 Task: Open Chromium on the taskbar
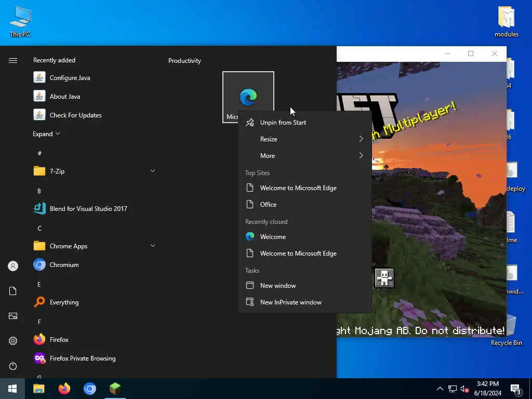(89, 389)
